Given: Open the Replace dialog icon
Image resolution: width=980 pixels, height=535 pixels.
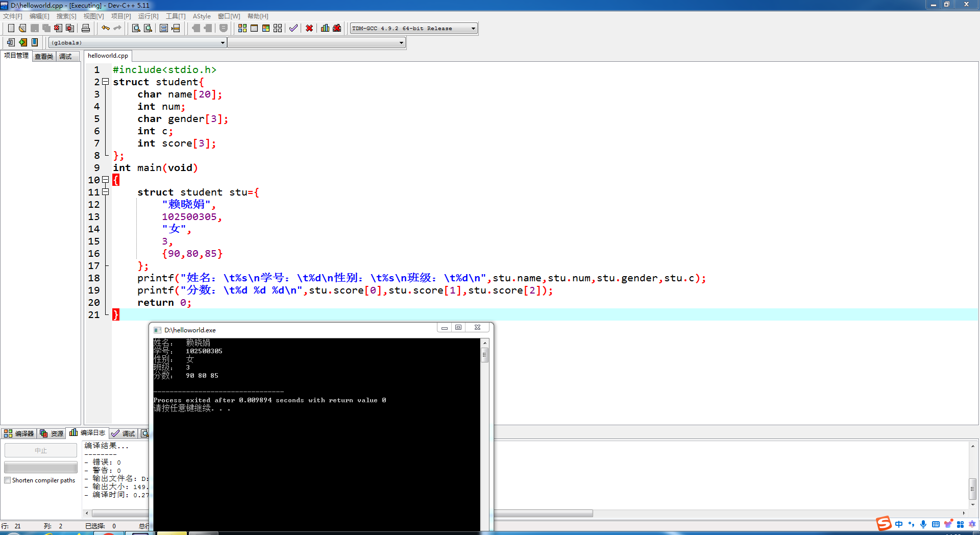Looking at the screenshot, I should click(x=148, y=28).
